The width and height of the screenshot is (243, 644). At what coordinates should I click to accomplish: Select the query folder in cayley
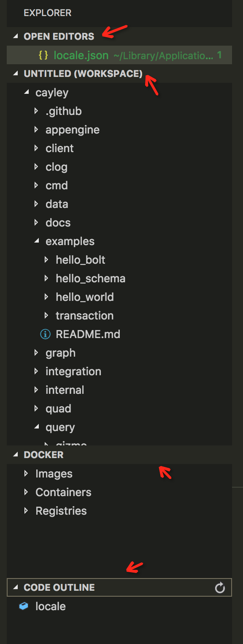[x=60, y=427]
